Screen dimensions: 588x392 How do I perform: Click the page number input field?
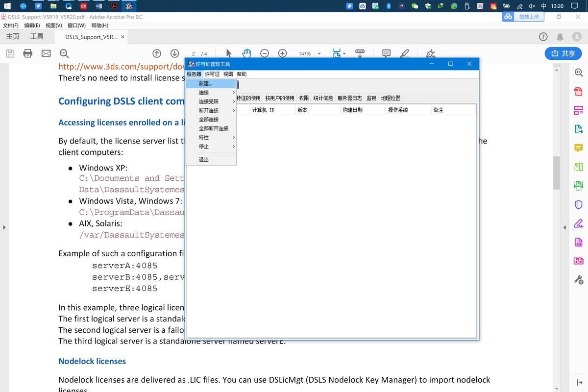[x=194, y=54]
